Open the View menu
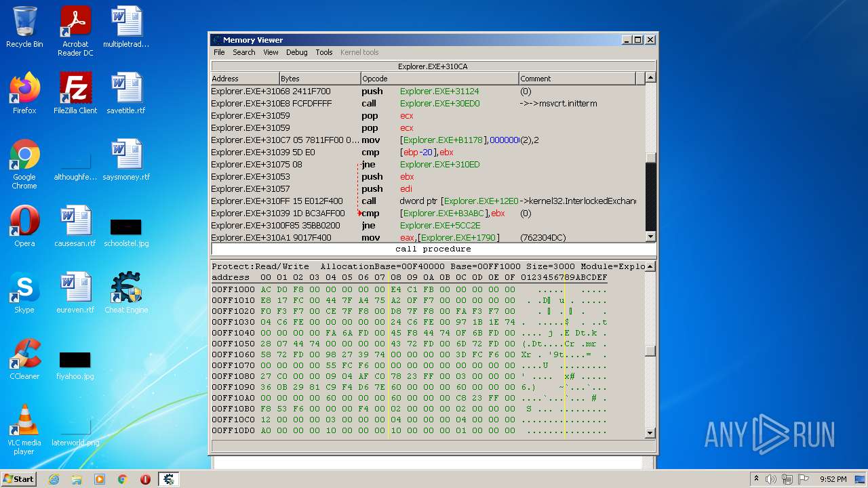This screenshot has width=868, height=488. (271, 52)
